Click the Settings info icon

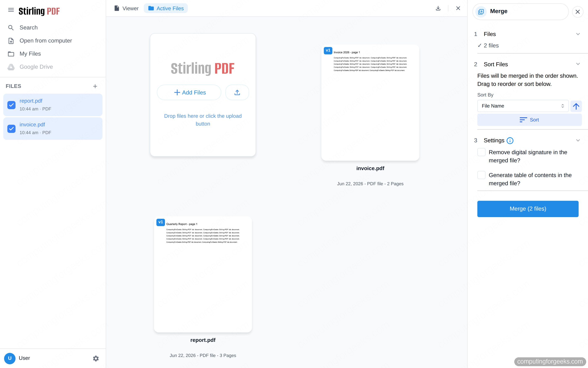click(510, 140)
